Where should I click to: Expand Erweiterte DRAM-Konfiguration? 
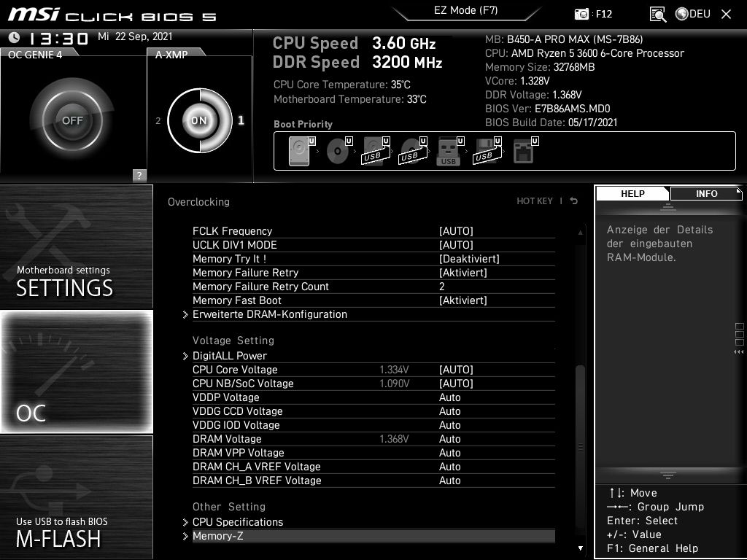point(269,314)
